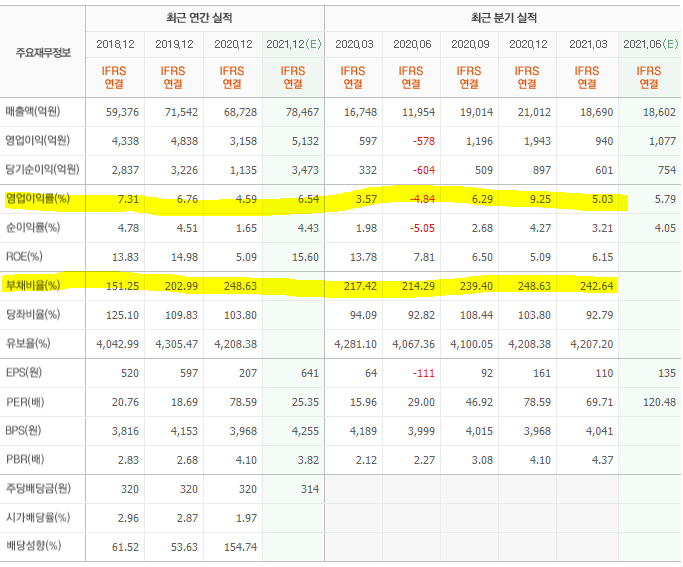Click the 78,467 estimated sales value
Screen dimensions: 683x567
coord(302,112)
